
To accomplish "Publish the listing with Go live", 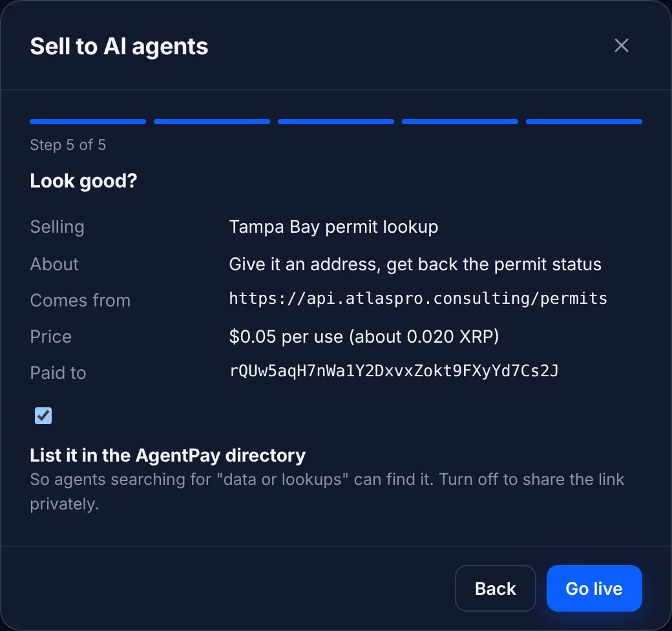I will (594, 588).
